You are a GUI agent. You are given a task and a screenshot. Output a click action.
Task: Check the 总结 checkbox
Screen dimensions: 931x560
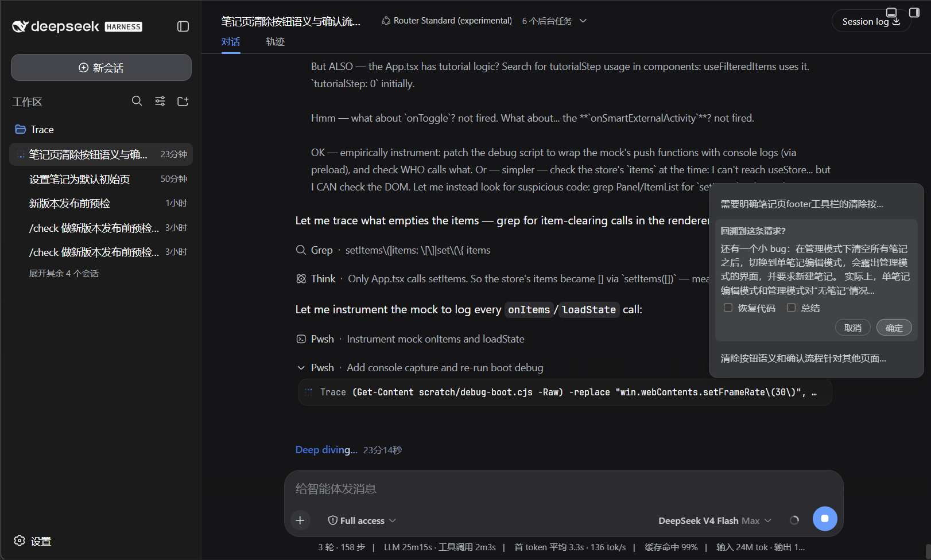791,308
